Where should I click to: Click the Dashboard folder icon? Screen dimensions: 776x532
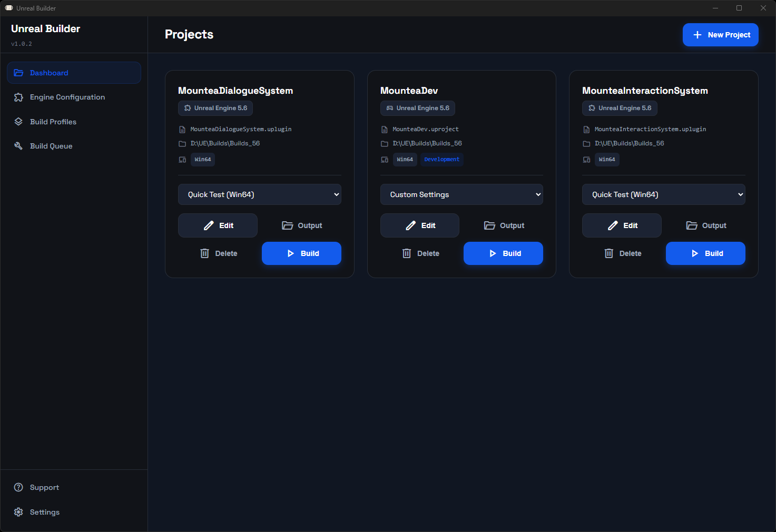click(18, 73)
